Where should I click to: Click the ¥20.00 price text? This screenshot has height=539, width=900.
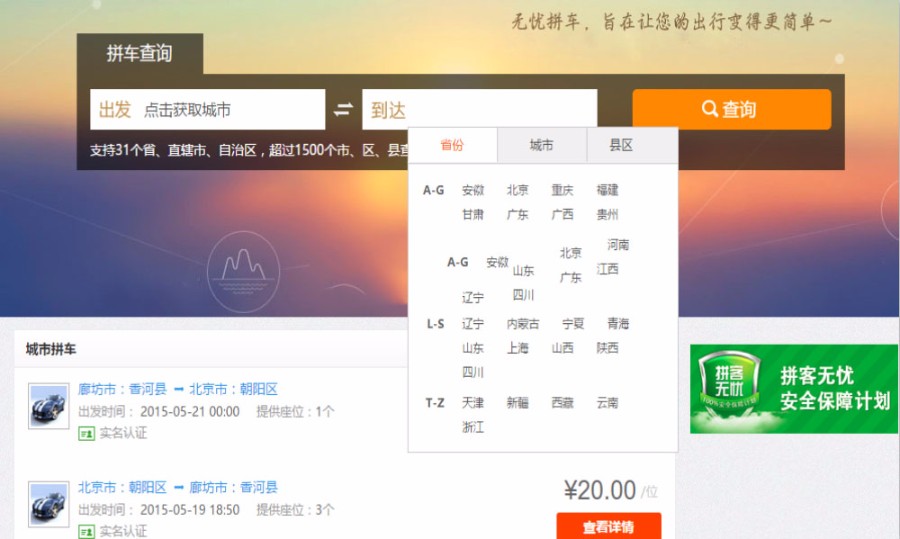pos(600,491)
